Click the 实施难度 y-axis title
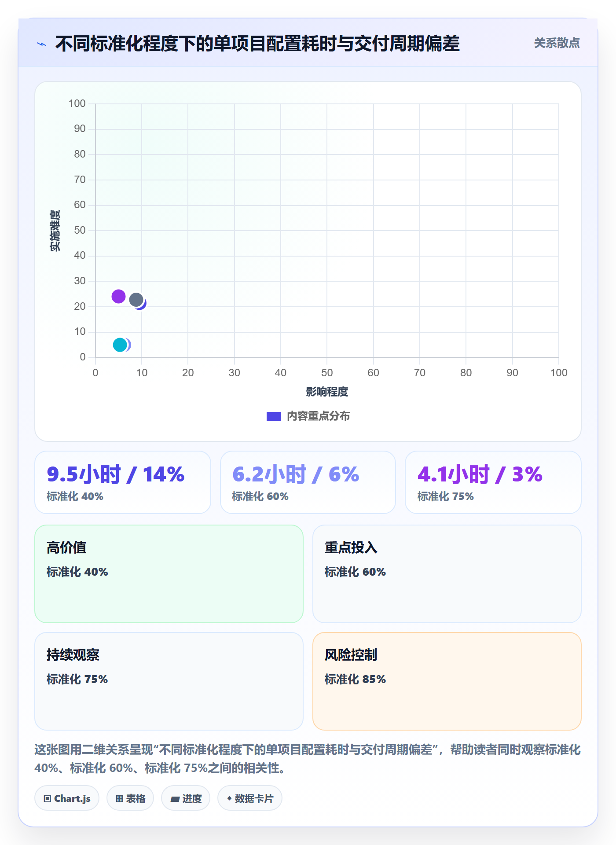Image resolution: width=616 pixels, height=845 pixels. [x=55, y=231]
